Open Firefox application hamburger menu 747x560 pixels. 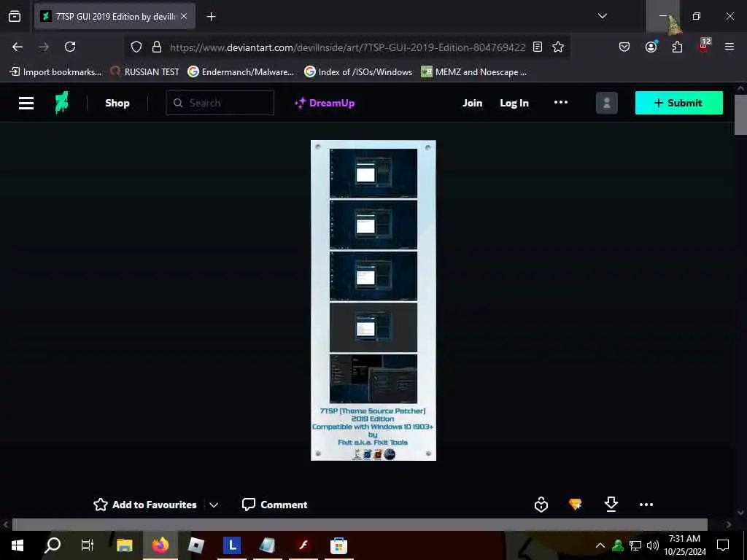point(729,47)
